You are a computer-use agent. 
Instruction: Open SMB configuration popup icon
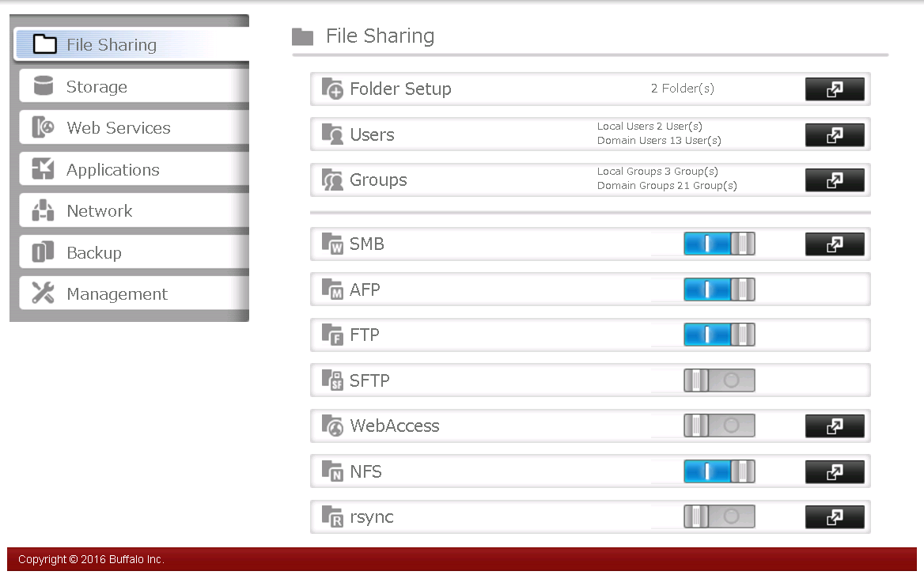point(835,244)
